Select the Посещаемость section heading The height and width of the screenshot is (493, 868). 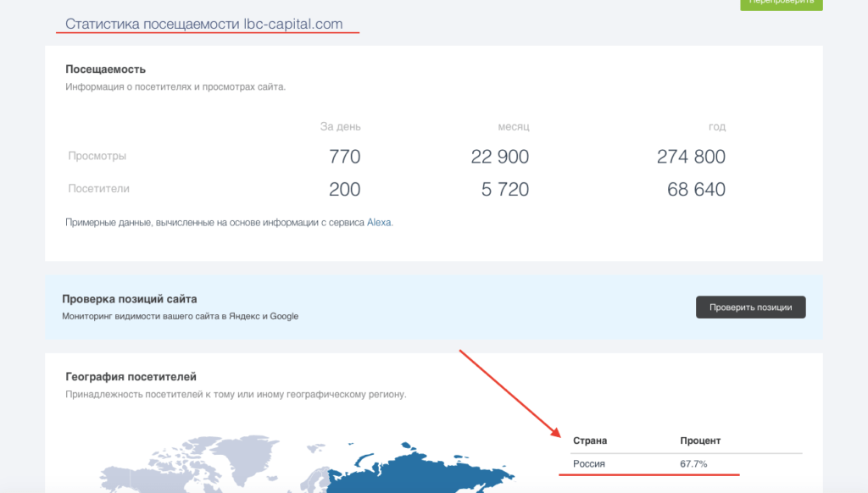coord(106,69)
